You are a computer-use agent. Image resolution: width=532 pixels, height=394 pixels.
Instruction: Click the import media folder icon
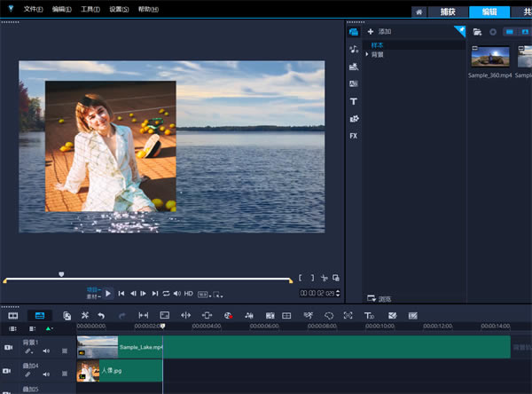click(x=478, y=32)
